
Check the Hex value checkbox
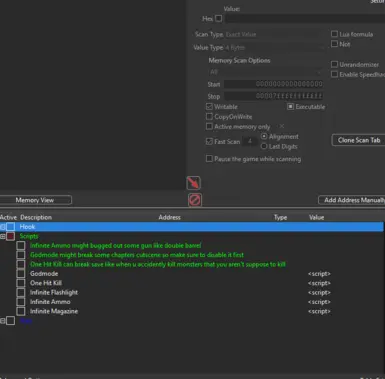219,18
